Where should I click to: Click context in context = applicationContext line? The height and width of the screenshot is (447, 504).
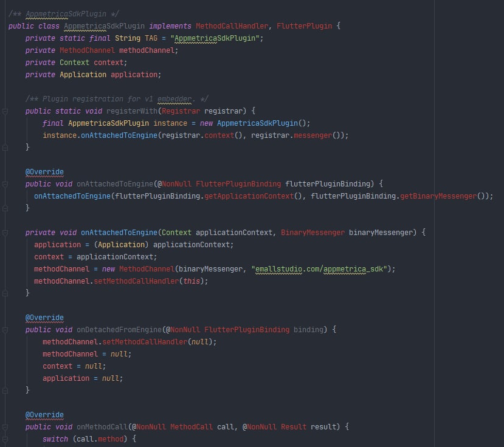49,257
